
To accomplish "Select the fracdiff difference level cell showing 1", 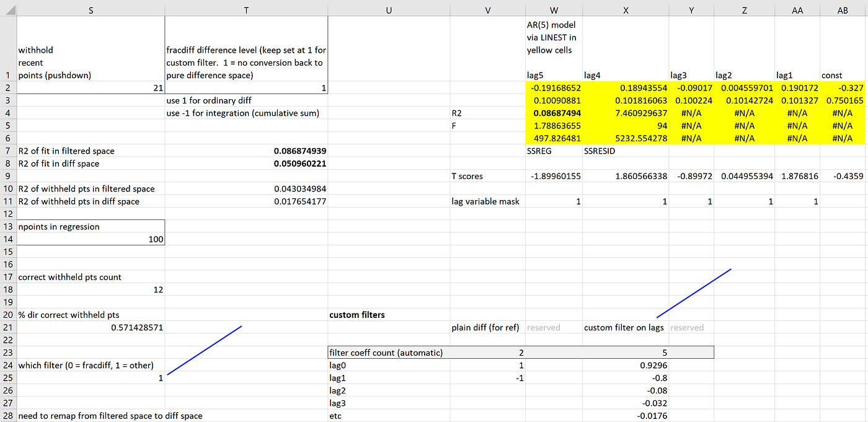I will (x=246, y=88).
